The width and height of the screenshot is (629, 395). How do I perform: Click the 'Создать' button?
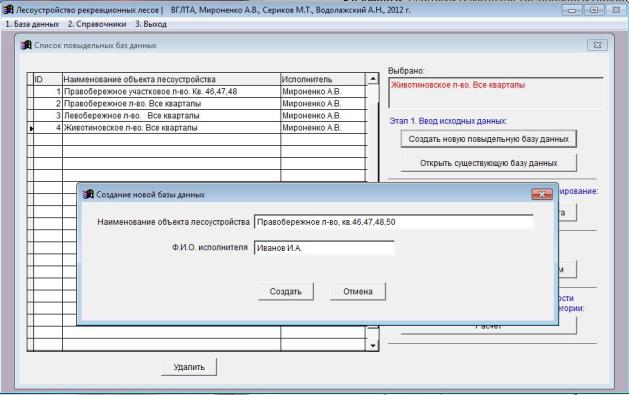(286, 292)
